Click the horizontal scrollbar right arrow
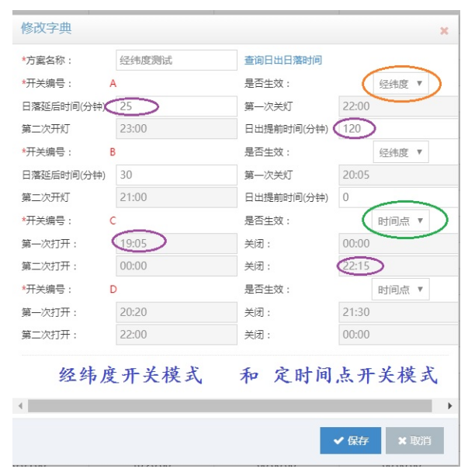Viewport: 468px width, 476px height. tap(449, 405)
